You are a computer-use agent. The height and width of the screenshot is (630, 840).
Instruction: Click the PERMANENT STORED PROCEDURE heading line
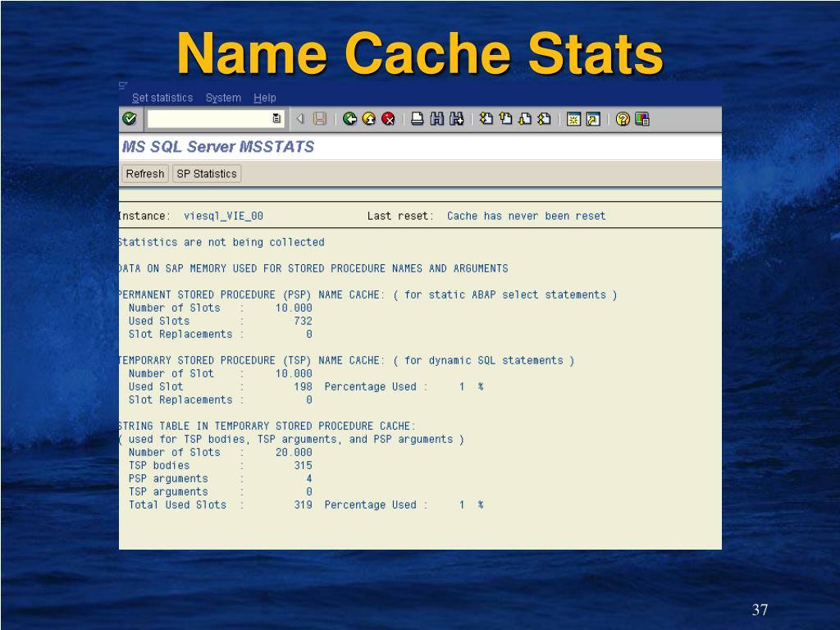pyautogui.click(x=367, y=294)
